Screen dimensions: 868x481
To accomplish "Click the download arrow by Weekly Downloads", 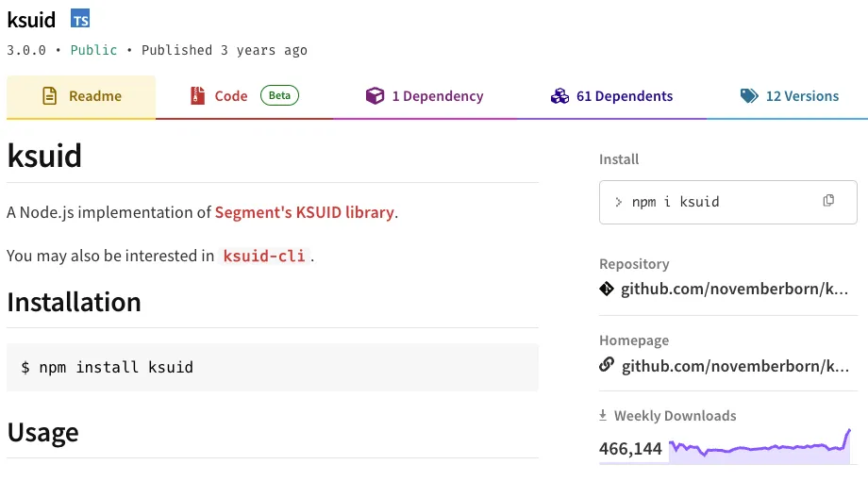I will click(x=604, y=416).
